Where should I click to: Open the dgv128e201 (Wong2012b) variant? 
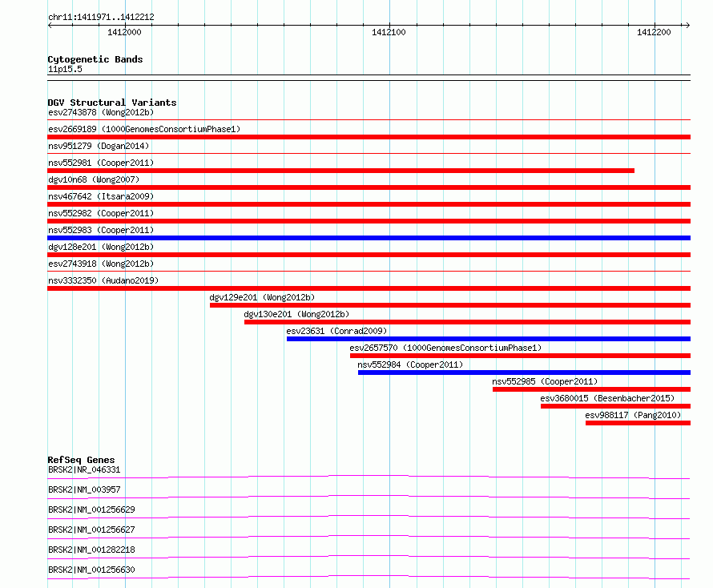(101, 247)
